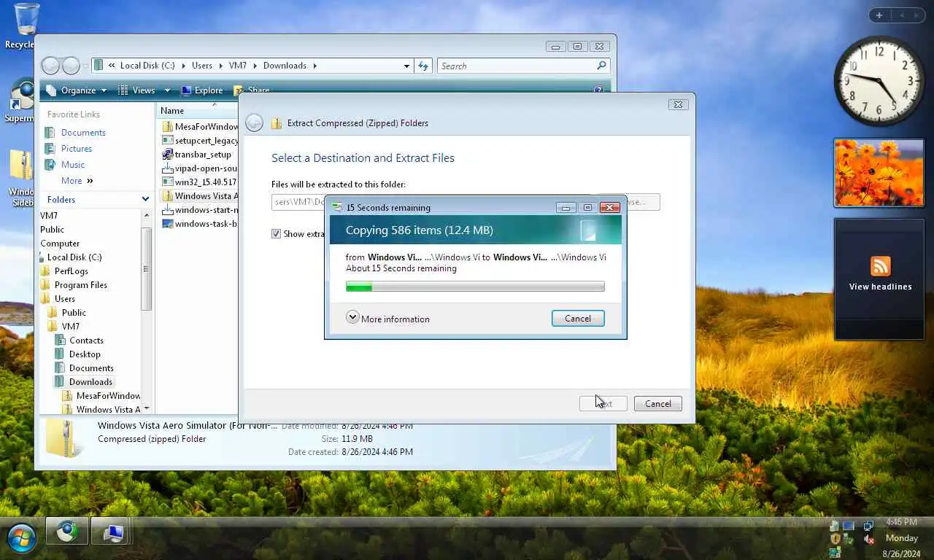This screenshot has width=934, height=560.
Task: Click the Next button in Extract wizard
Action: pos(603,404)
